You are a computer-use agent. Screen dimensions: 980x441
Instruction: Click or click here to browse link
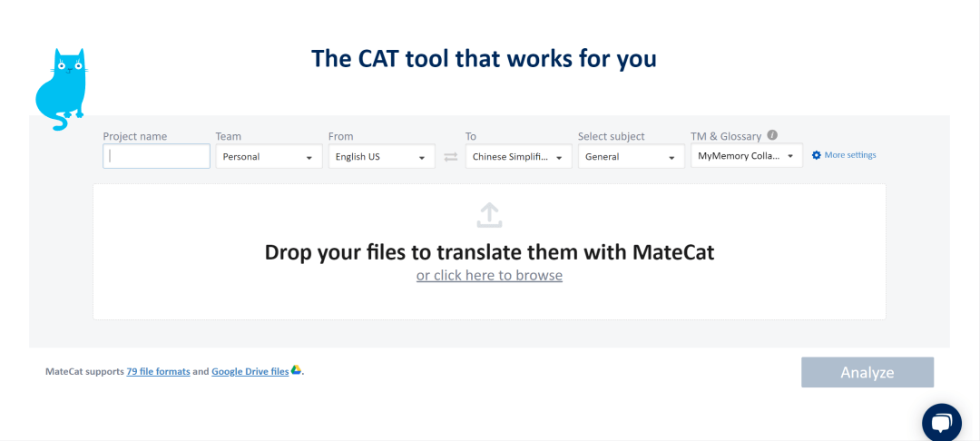[489, 275]
